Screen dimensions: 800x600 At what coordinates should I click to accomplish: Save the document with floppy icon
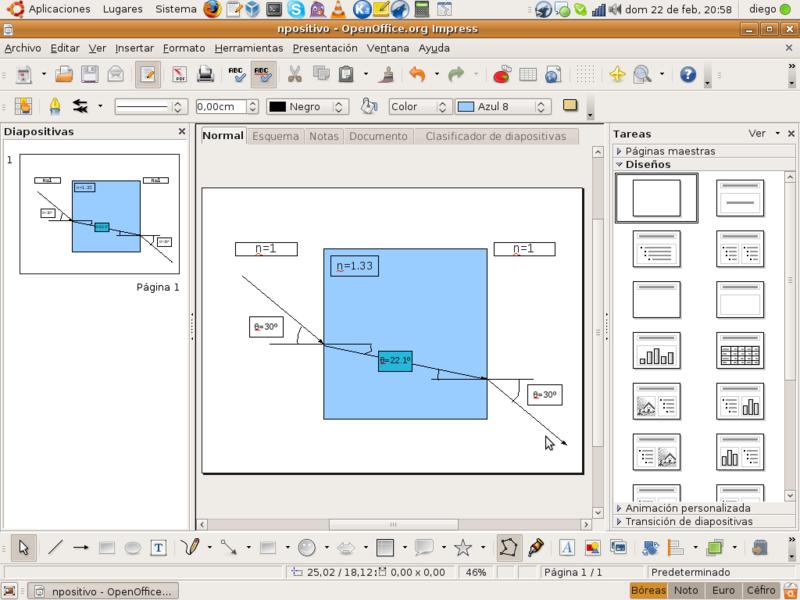click(90, 75)
